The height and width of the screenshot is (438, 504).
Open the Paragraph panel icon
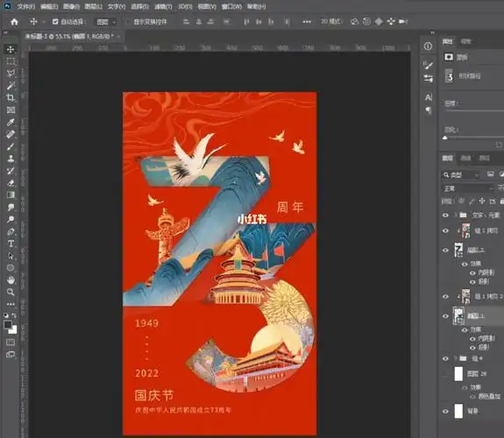[428, 110]
